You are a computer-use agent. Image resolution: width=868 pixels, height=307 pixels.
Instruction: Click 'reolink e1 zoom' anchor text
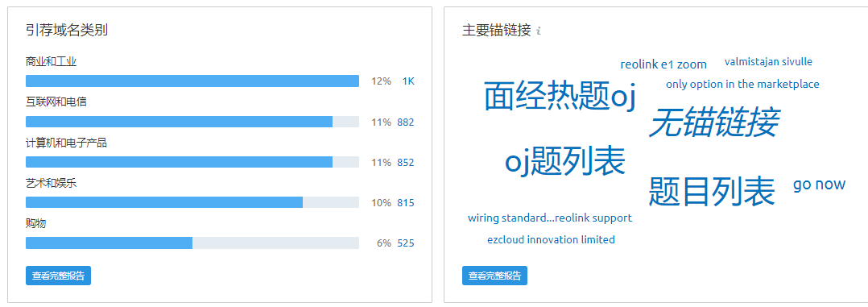click(663, 64)
